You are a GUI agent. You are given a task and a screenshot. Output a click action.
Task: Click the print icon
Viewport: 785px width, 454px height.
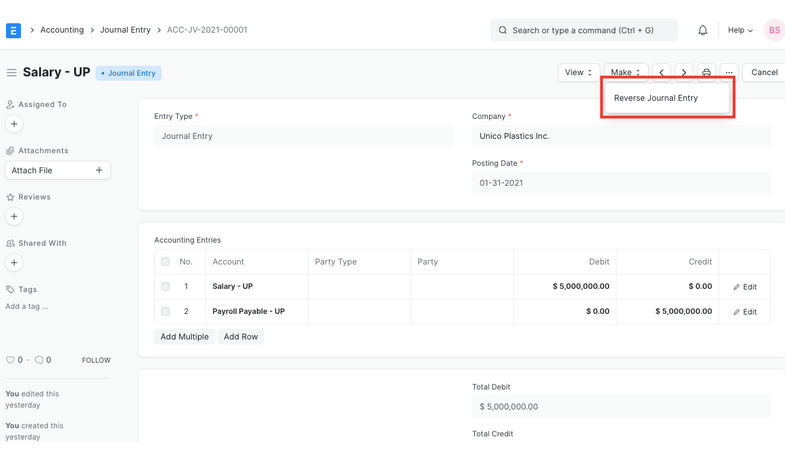point(706,73)
